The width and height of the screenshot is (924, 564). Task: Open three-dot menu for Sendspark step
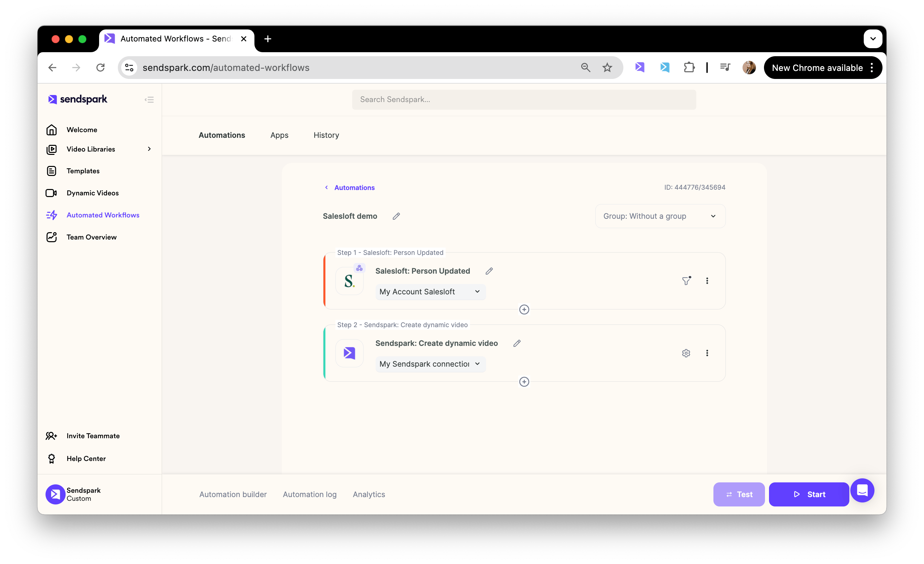coord(707,353)
